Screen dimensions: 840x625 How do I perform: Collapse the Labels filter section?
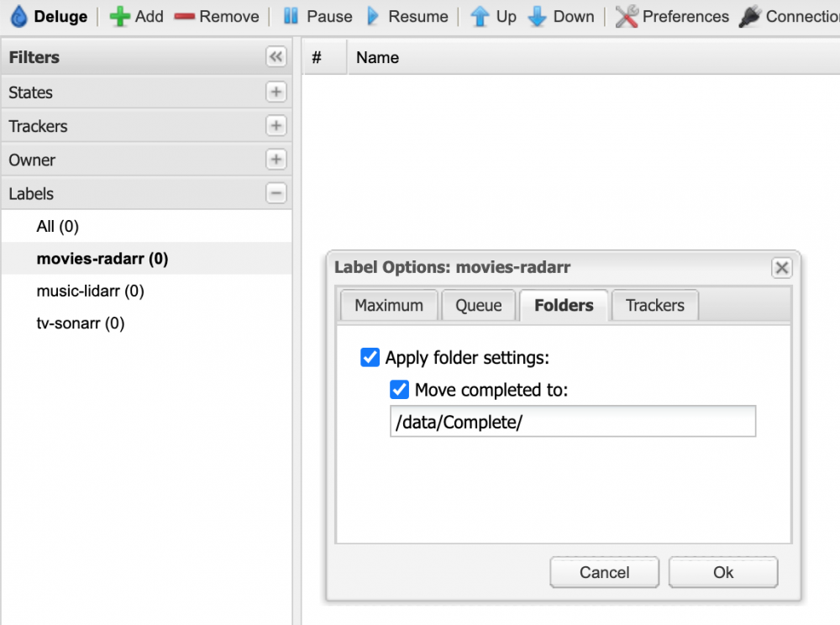point(276,193)
